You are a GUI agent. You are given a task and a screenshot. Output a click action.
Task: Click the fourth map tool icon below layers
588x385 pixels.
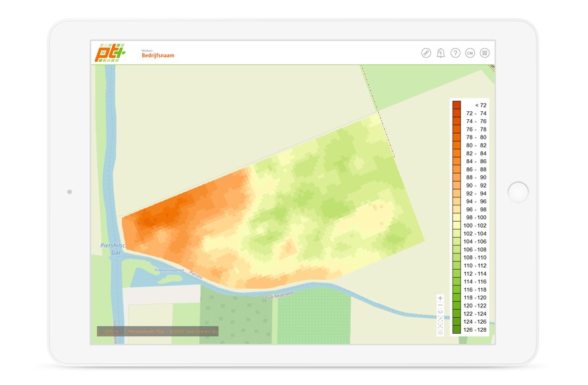click(440, 319)
